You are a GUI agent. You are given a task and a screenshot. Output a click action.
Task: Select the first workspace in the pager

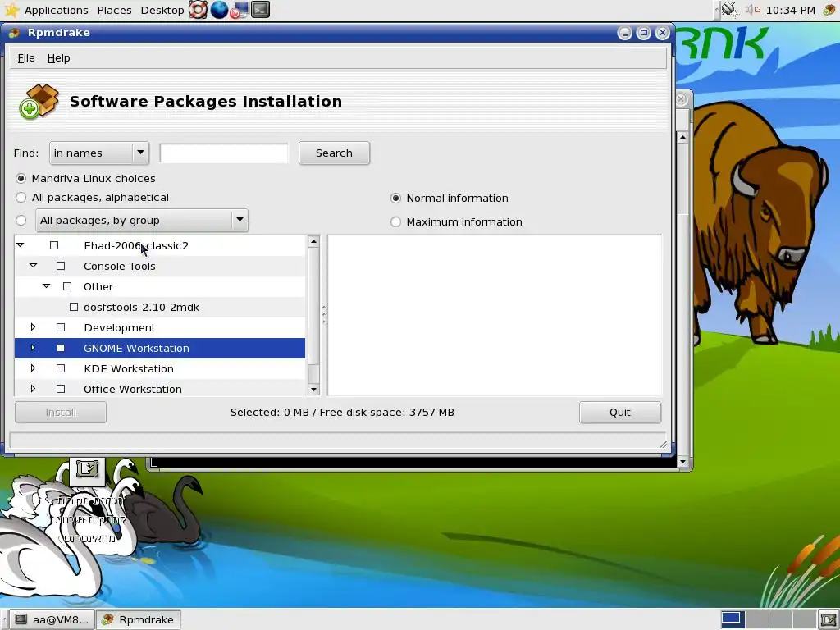(x=731, y=619)
